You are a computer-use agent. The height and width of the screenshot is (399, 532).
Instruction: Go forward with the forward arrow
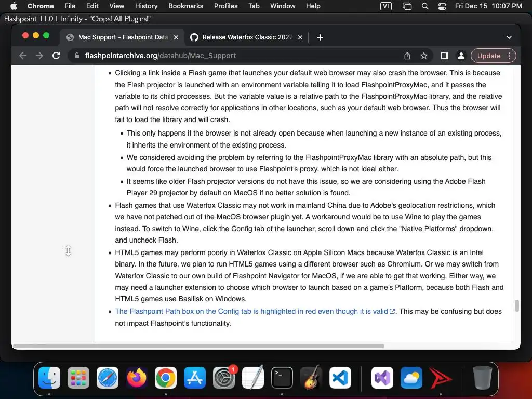click(39, 56)
